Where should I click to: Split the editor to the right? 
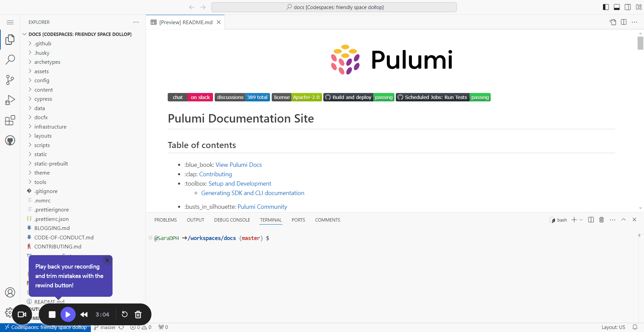pos(624,22)
